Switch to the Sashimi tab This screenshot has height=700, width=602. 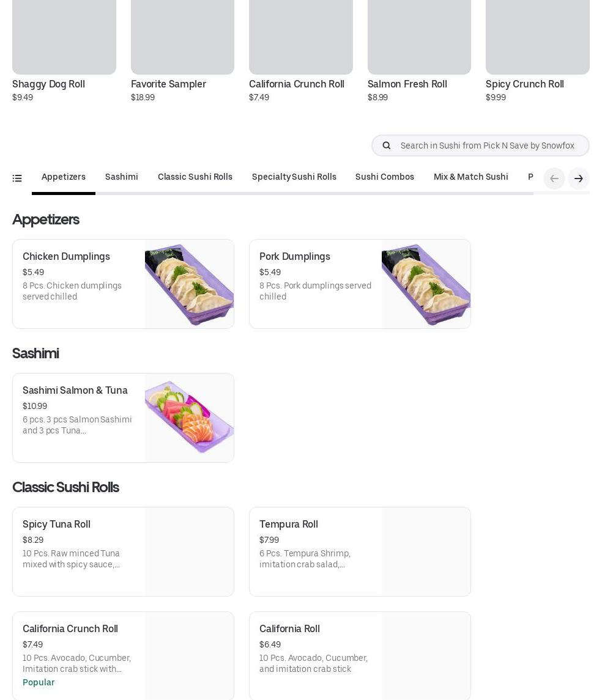click(121, 177)
